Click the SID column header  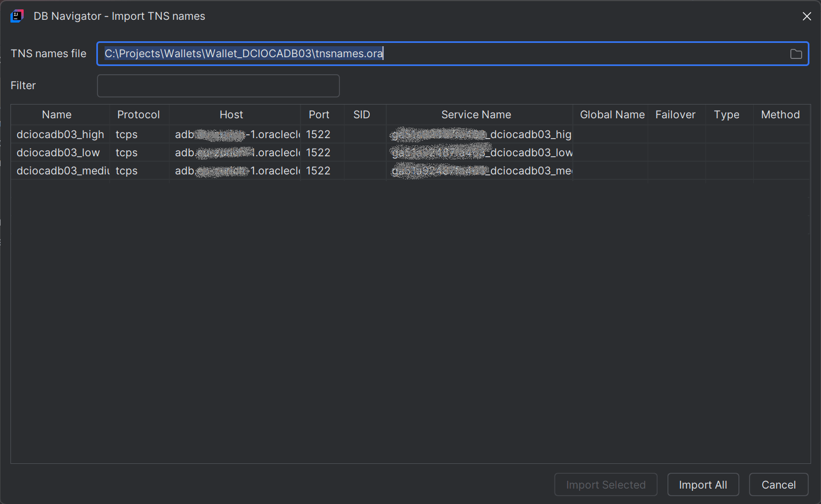[x=362, y=114]
